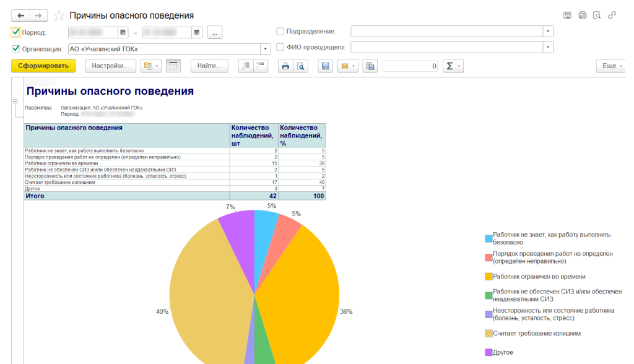Expand all groups in the report toolbar
The height and width of the screenshot is (364, 634).
(x=246, y=66)
